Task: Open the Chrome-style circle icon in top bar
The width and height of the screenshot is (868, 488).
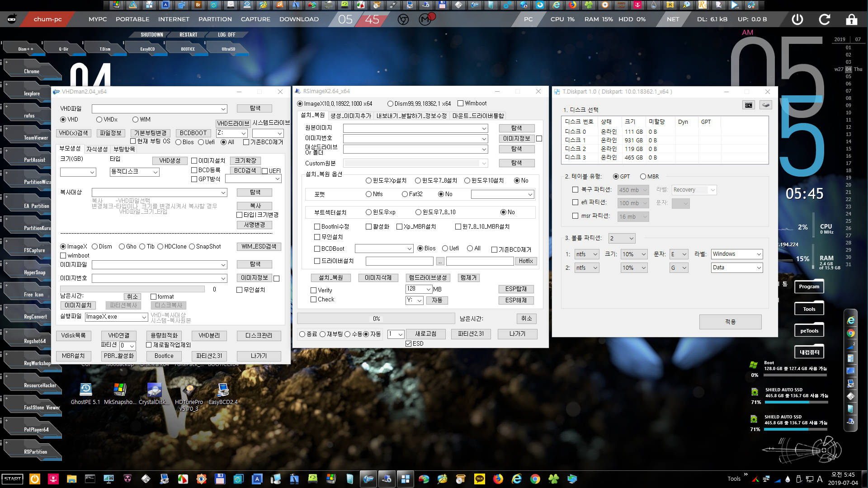Action: [403, 19]
